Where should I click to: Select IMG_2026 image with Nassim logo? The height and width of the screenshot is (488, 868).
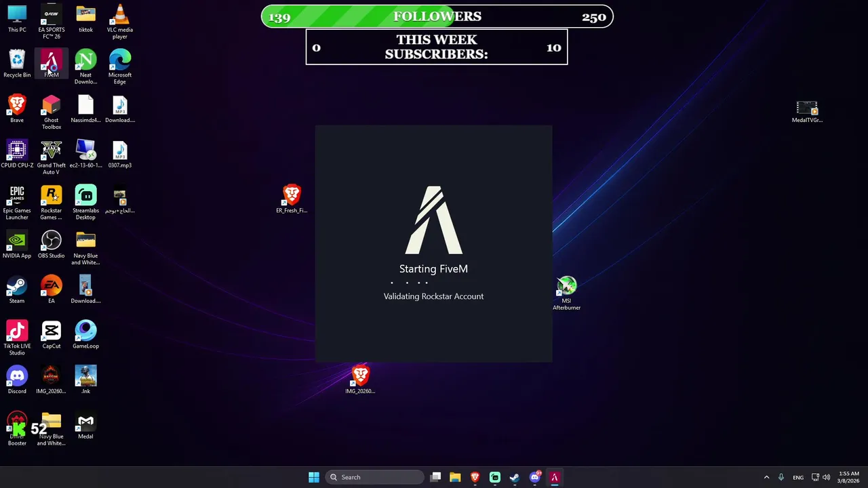click(x=52, y=380)
